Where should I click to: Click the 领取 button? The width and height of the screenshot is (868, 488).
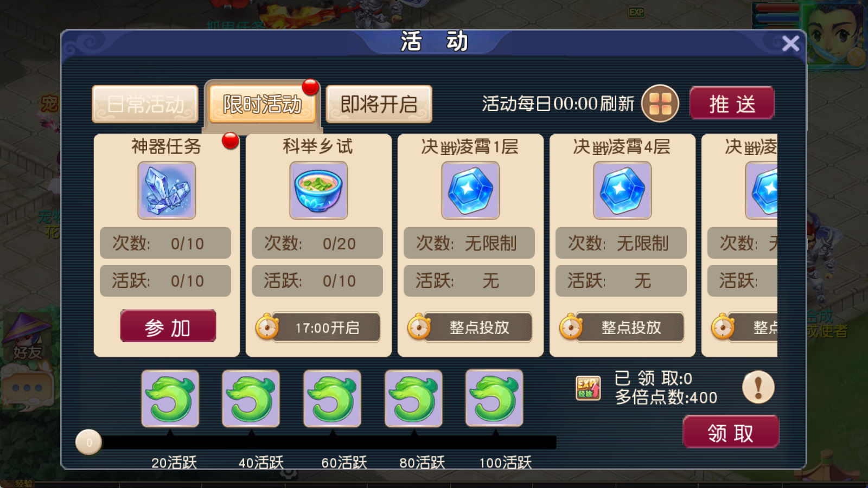(x=731, y=432)
